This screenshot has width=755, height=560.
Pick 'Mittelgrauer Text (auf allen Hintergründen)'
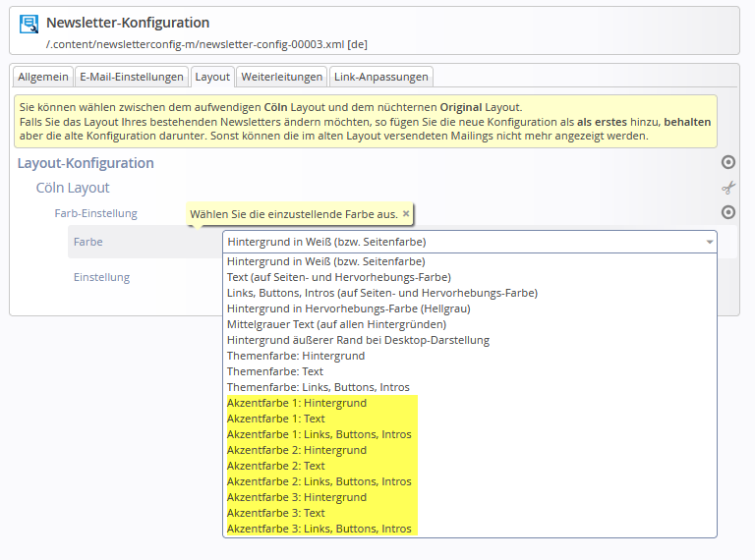click(336, 324)
